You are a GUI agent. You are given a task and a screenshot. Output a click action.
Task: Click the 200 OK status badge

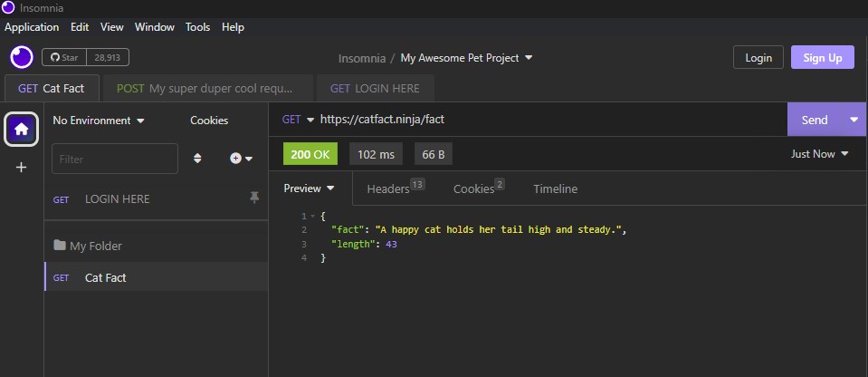310,154
